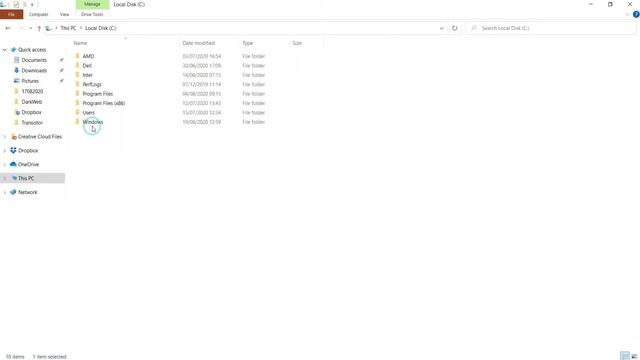Click Local Disk (C:) in the breadcrumb
Image resolution: width=640 pixels, height=360 pixels.
point(101,28)
